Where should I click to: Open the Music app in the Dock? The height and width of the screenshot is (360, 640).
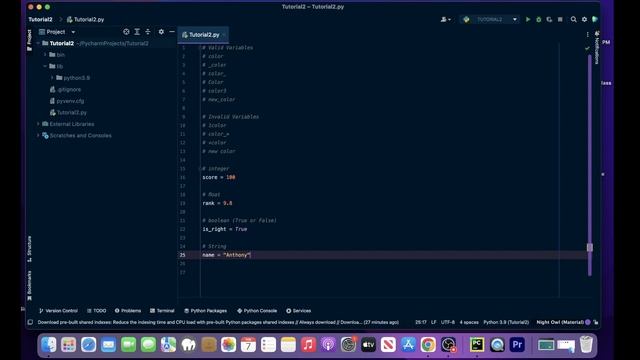308,344
